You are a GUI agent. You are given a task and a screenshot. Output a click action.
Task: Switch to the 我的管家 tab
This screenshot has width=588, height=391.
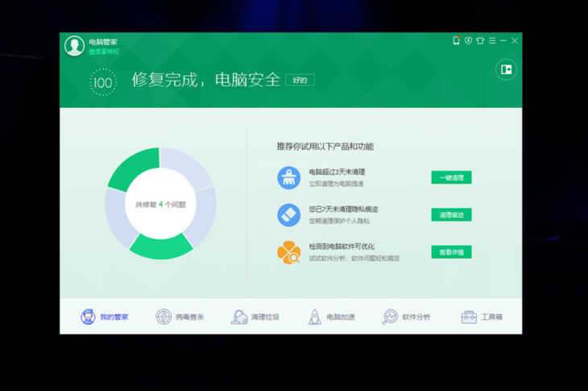pyautogui.click(x=104, y=317)
